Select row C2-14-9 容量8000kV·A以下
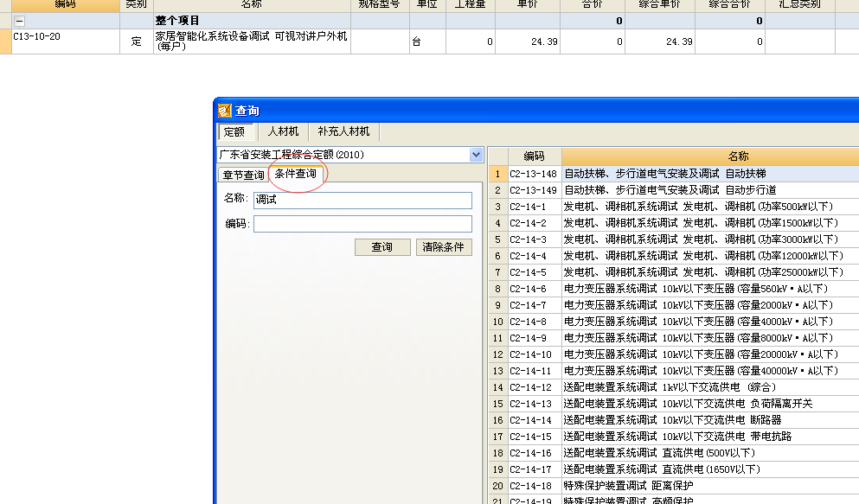The image size is (859, 504). (x=674, y=338)
